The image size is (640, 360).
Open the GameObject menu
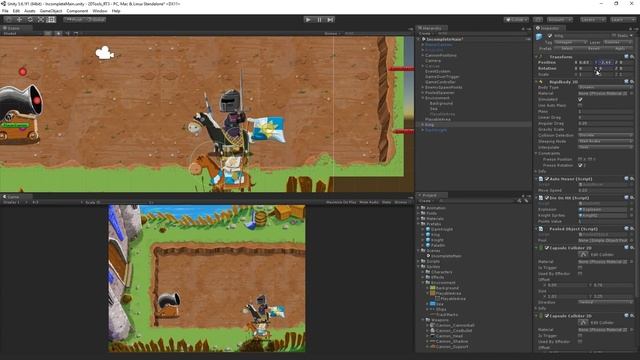tap(51, 11)
